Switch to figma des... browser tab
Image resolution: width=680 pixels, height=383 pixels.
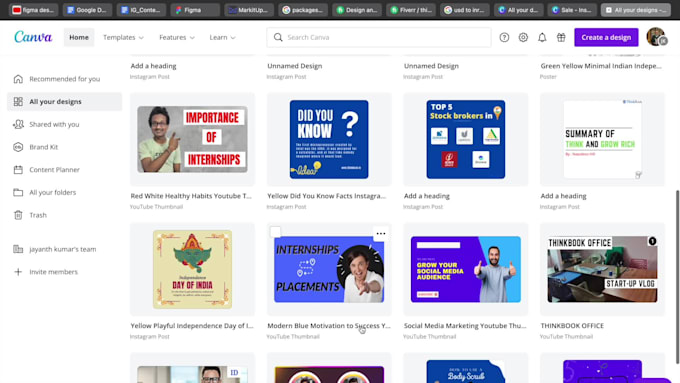pyautogui.click(x=33, y=10)
